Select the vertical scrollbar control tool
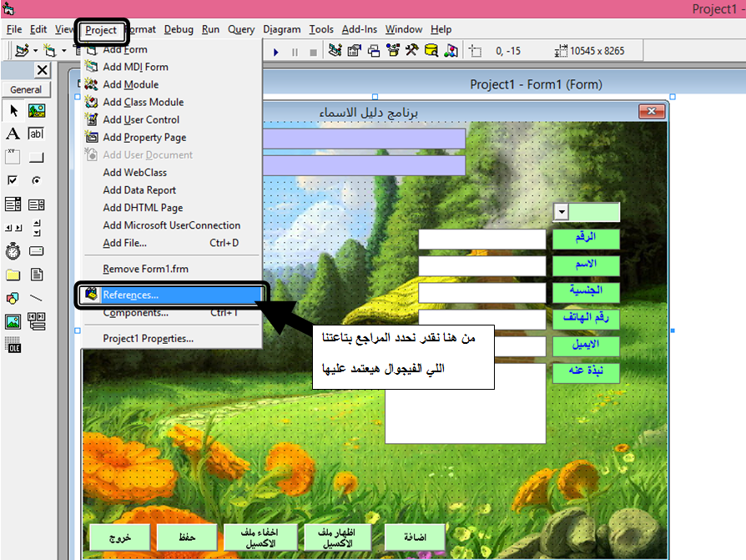This screenshot has width=746, height=560. pos(37,228)
